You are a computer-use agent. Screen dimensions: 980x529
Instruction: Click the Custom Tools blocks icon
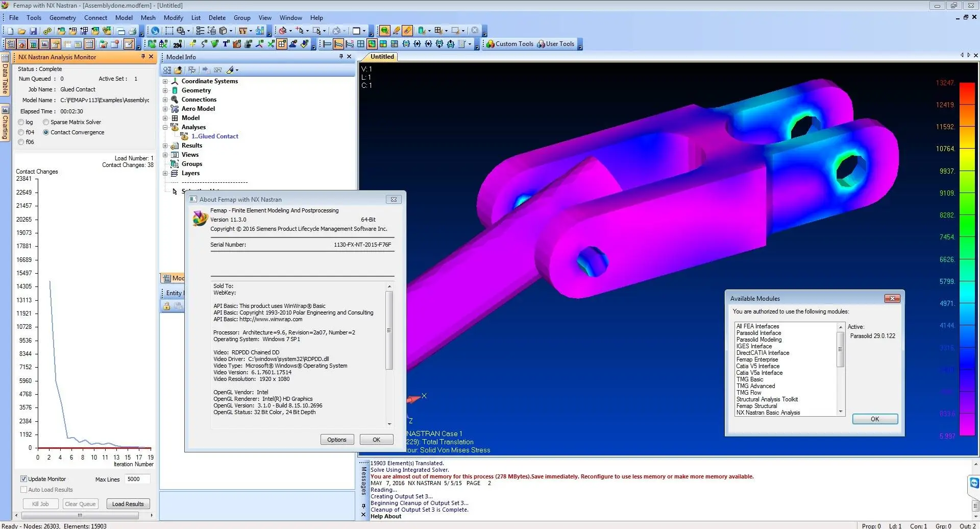tap(490, 44)
